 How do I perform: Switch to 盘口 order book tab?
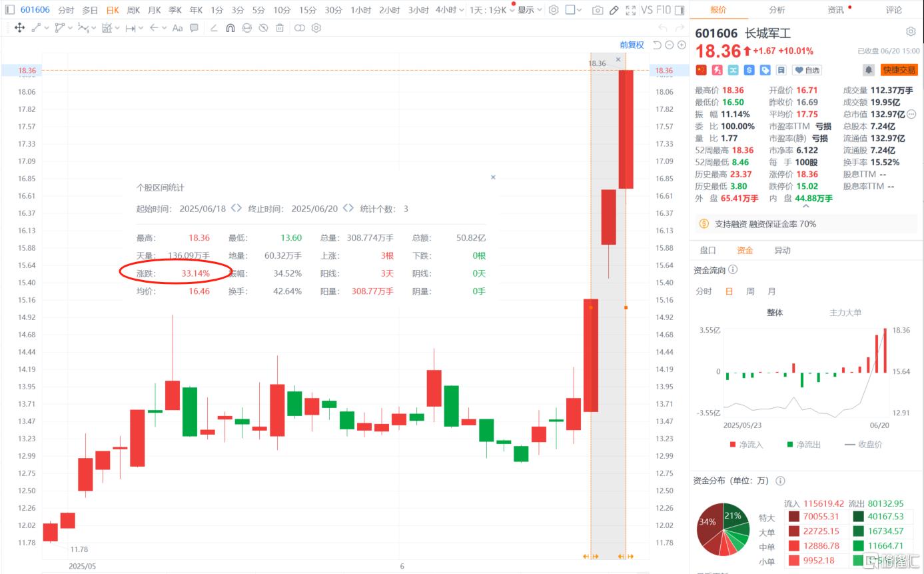(x=707, y=251)
